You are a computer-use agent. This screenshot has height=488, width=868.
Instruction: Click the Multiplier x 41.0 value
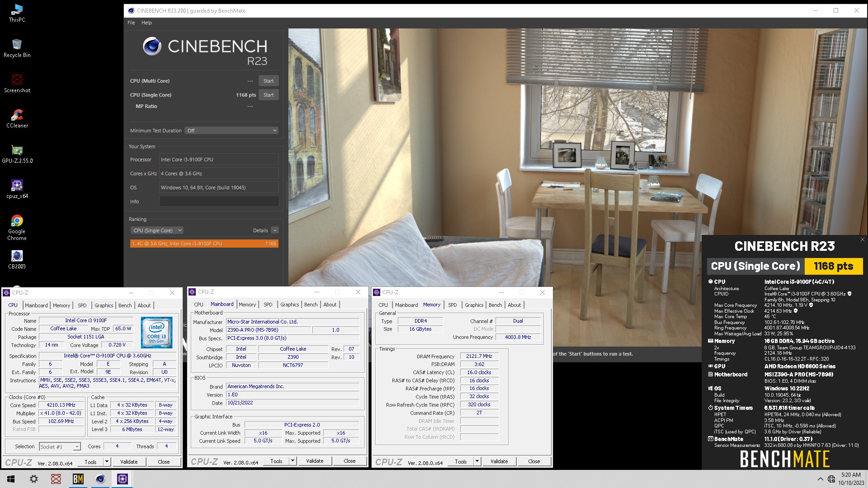pyautogui.click(x=61, y=413)
